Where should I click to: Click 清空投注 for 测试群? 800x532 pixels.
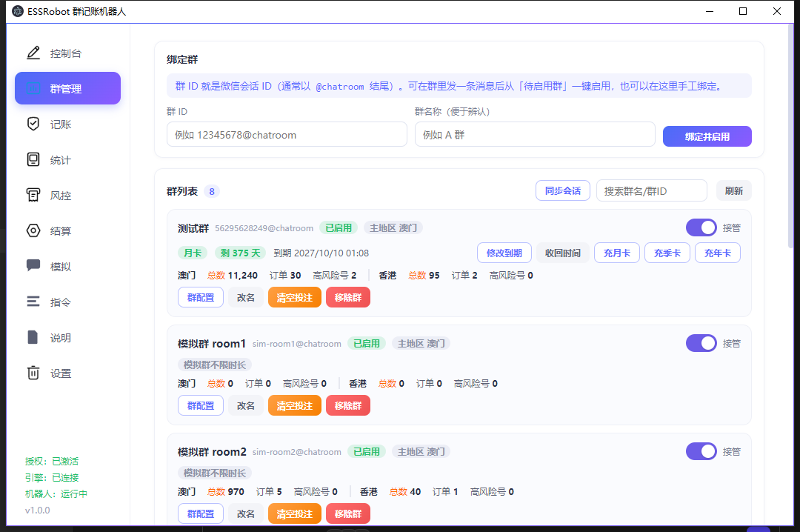(x=294, y=297)
